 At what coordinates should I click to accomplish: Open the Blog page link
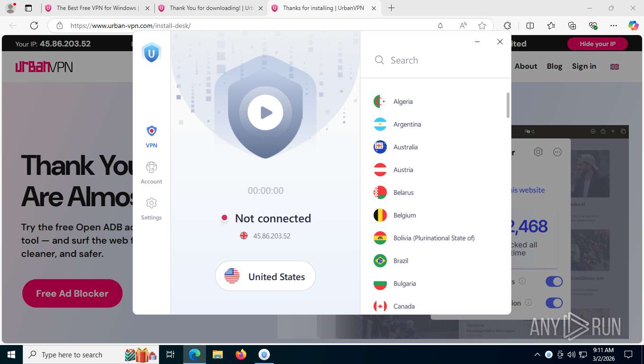click(555, 66)
